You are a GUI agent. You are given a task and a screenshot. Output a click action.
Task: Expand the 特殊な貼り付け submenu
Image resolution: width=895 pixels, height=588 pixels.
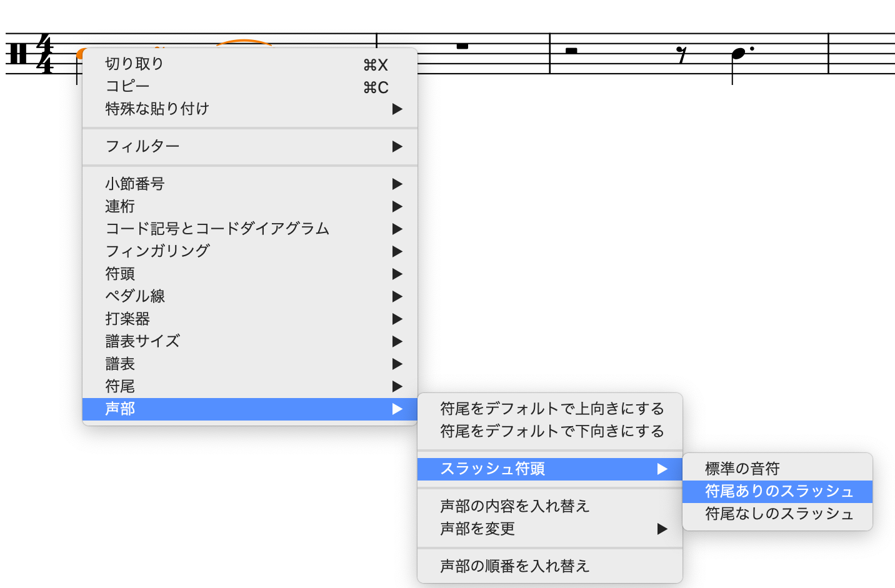[157, 109]
